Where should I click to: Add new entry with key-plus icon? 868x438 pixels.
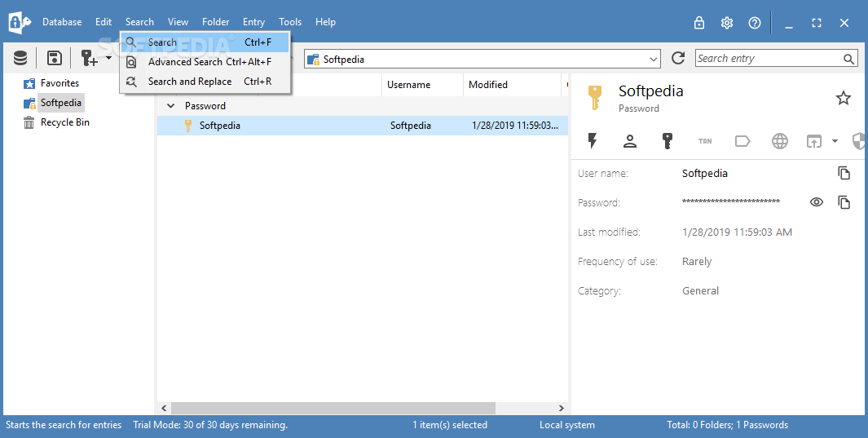(89, 58)
